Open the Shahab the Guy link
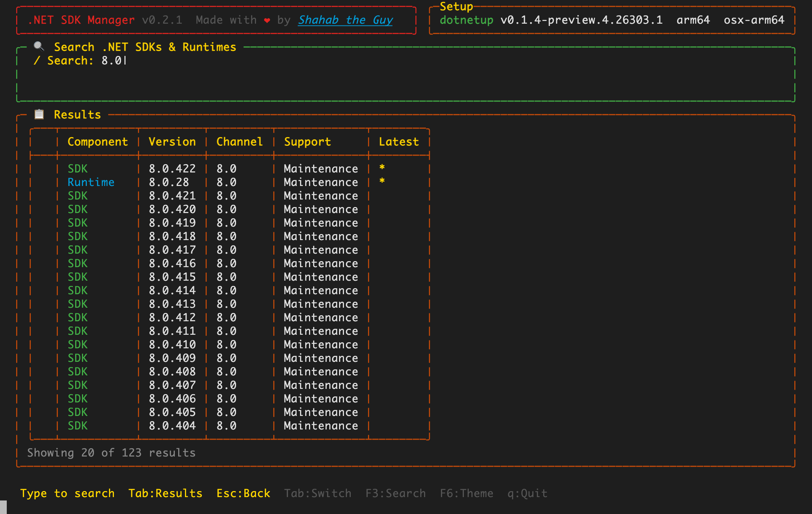Viewport: 812px width, 514px height. click(x=345, y=20)
